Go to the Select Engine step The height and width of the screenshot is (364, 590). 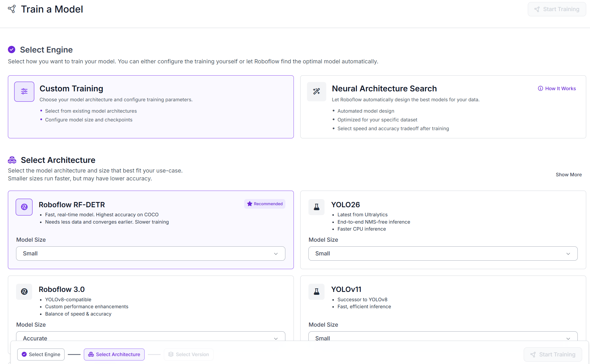tap(41, 354)
